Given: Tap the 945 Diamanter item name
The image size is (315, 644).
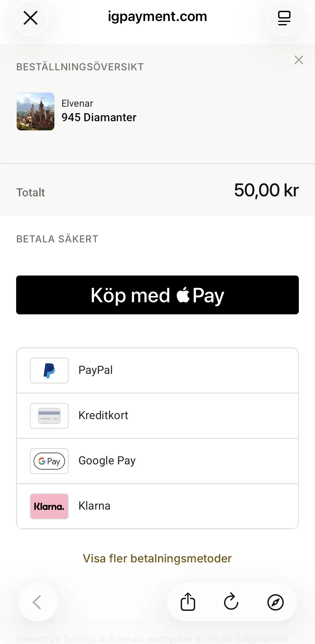Looking at the screenshot, I should [x=99, y=117].
